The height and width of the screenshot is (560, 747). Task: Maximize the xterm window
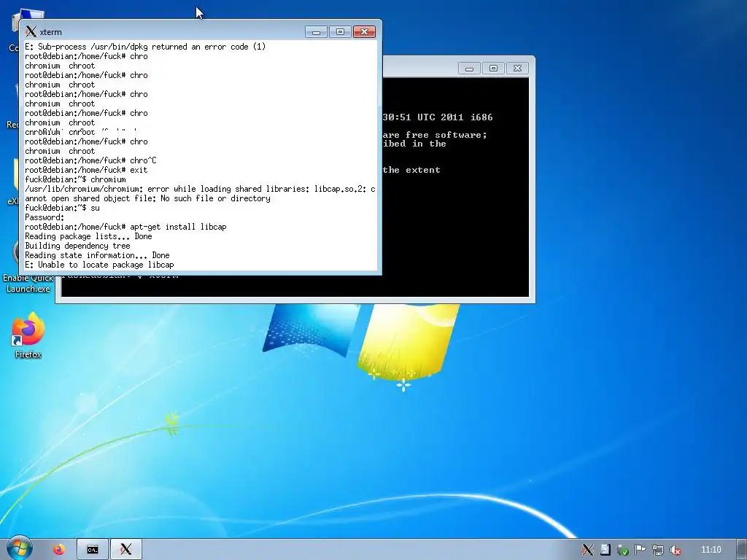[x=340, y=31]
